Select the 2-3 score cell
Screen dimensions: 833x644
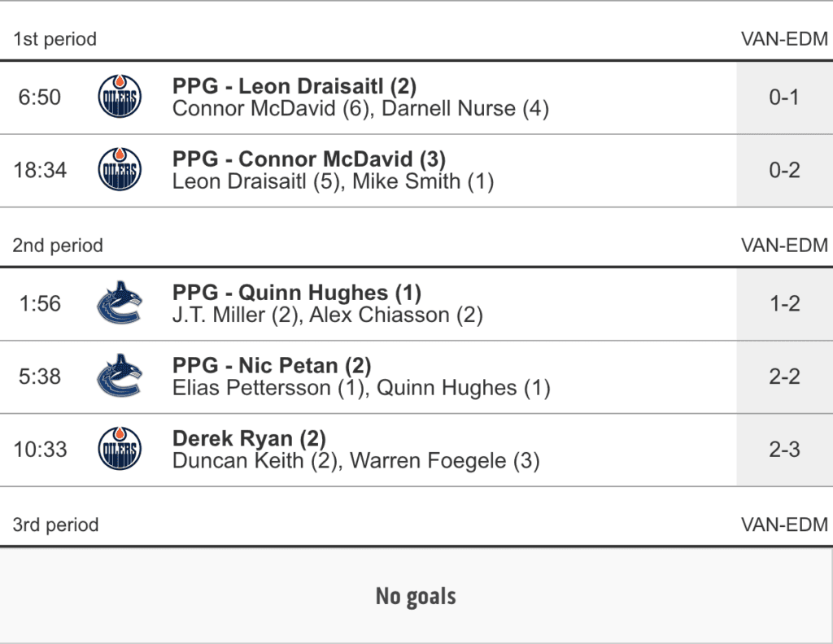[784, 450]
